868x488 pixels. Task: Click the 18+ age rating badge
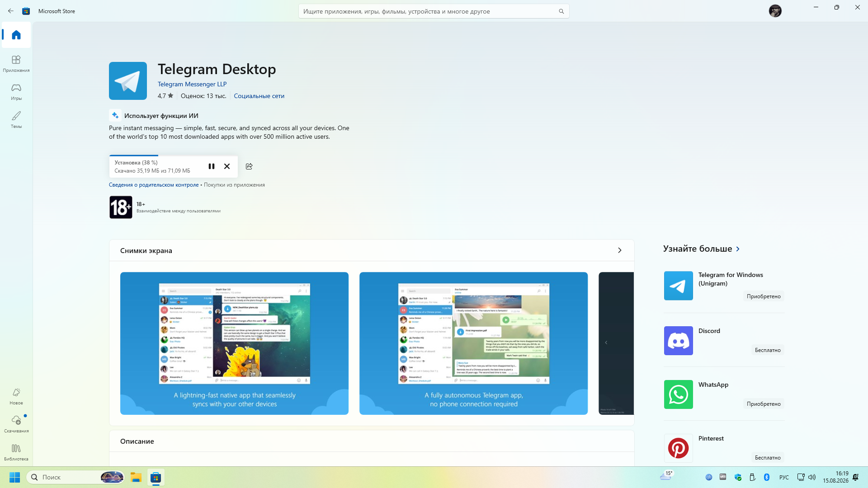[x=121, y=207]
